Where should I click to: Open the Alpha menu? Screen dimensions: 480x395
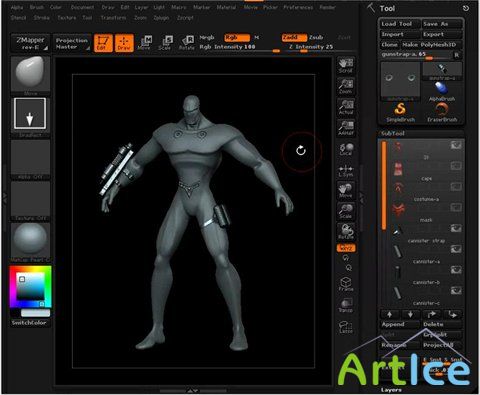coord(17,7)
